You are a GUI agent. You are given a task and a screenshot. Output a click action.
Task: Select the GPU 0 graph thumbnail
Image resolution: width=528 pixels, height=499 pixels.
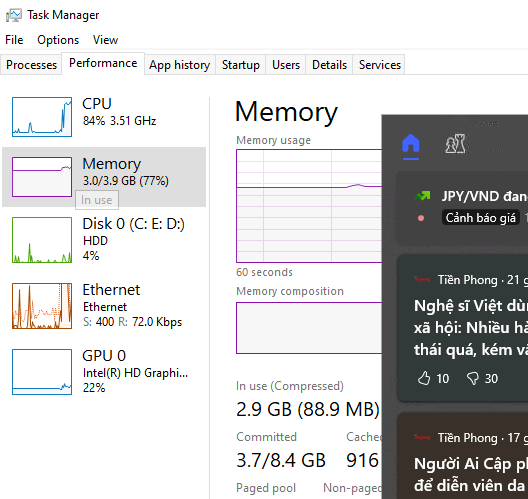pyautogui.click(x=42, y=372)
